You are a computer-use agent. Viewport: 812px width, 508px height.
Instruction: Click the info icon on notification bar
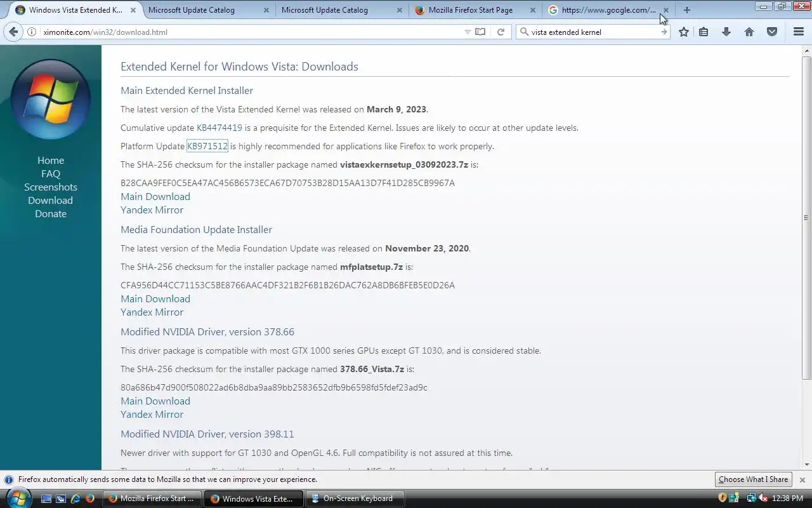pyautogui.click(x=9, y=480)
